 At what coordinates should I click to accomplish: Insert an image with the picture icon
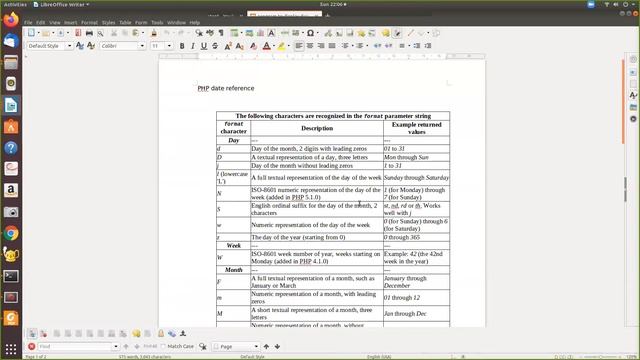point(249,33)
